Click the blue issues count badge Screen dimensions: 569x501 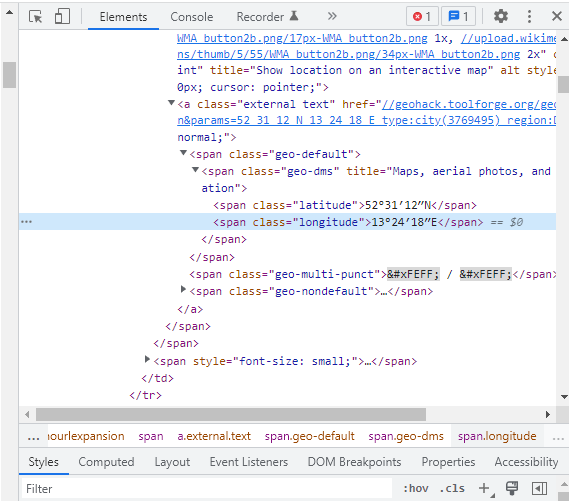[458, 16]
